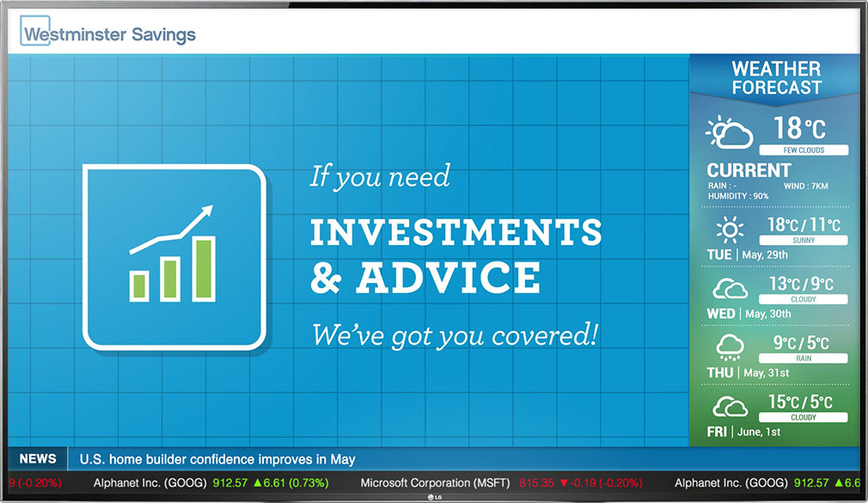Click the LG logo on the screen bezel
The width and height of the screenshot is (868, 503).
[434, 496]
